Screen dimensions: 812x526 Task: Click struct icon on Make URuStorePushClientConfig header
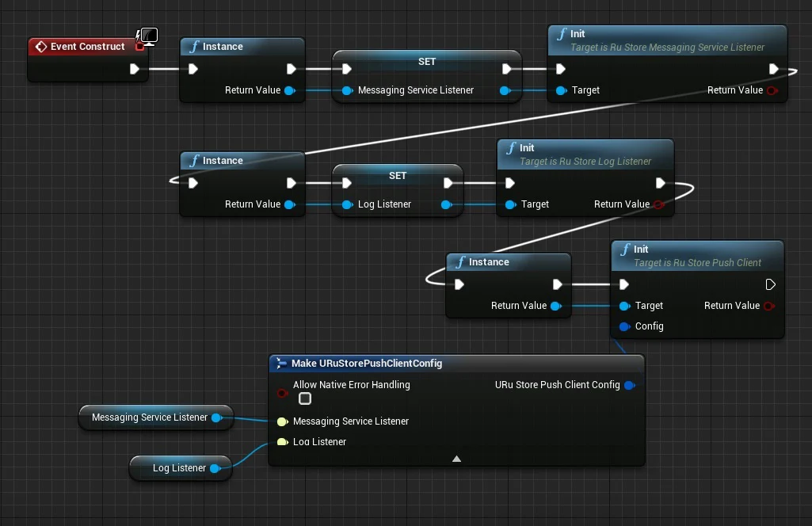tap(281, 364)
